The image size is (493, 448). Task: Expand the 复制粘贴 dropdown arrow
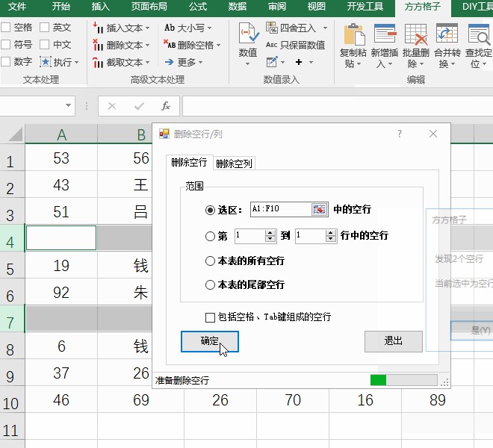pyautogui.click(x=359, y=64)
